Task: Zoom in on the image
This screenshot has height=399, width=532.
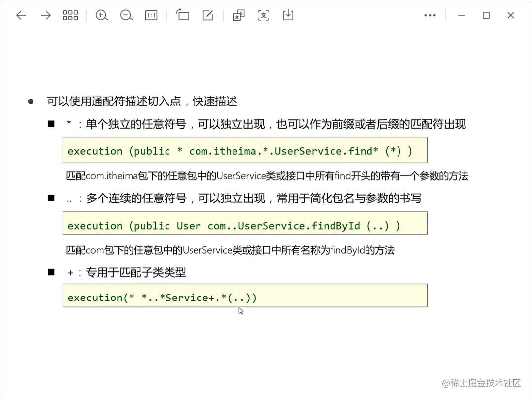Action: coord(101,15)
